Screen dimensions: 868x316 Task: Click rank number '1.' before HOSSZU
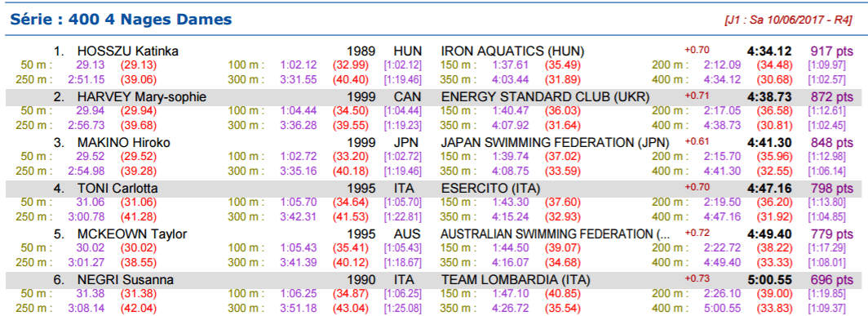(x=60, y=51)
